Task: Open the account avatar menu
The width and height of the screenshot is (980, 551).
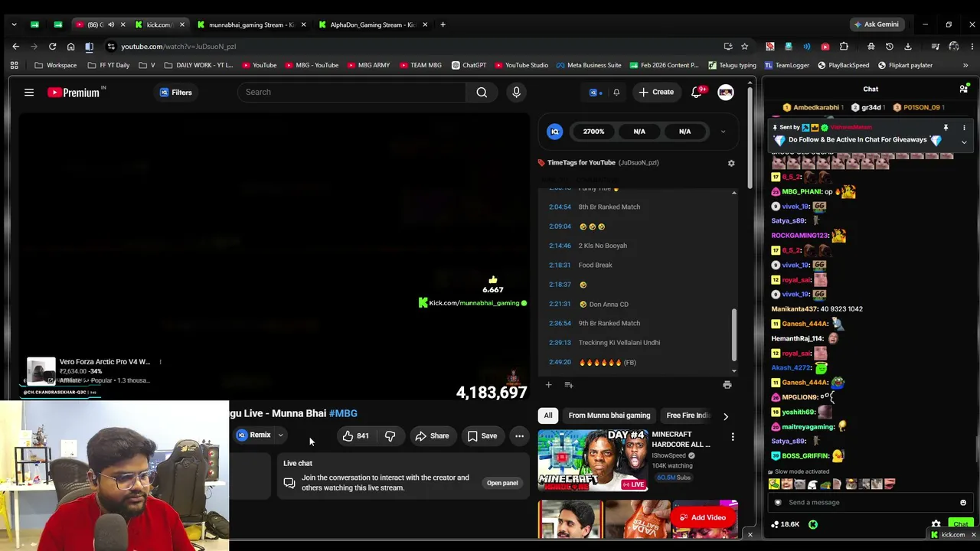Action: pyautogui.click(x=726, y=93)
